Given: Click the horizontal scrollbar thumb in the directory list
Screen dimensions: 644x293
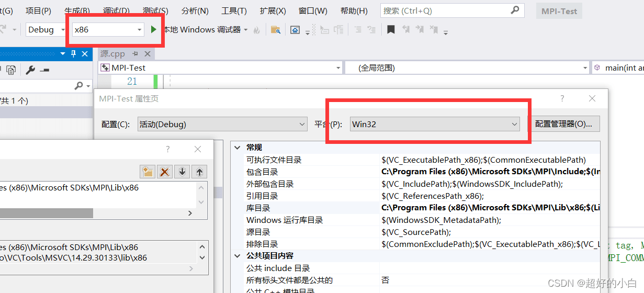Looking at the screenshot, I should tap(47, 213).
